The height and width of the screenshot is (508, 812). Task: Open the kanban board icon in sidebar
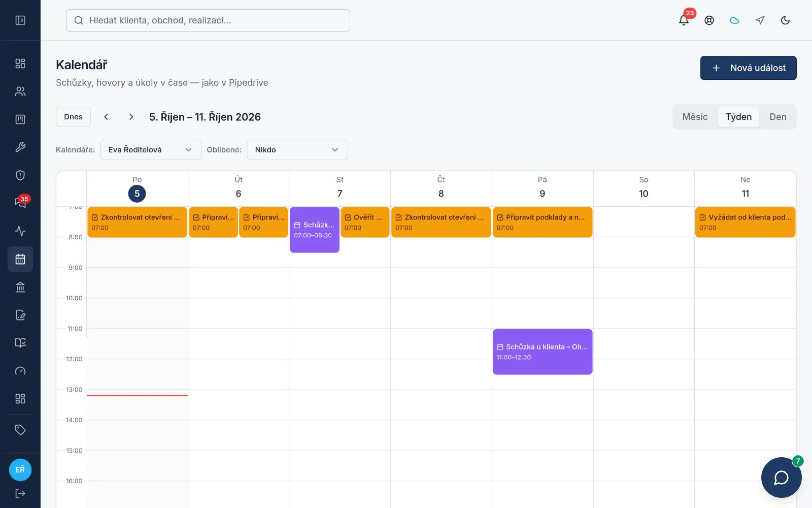tap(20, 119)
